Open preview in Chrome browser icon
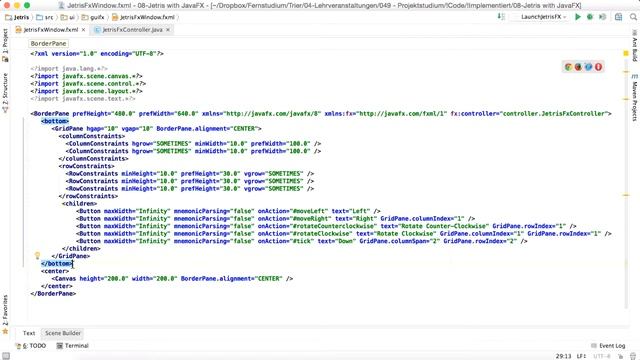This screenshot has width=640, height=360. click(x=568, y=67)
